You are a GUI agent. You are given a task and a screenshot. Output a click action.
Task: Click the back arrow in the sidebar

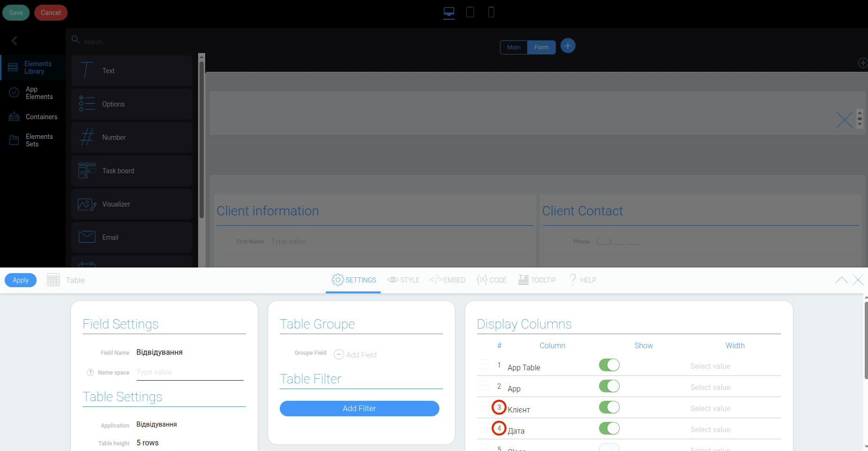click(14, 41)
